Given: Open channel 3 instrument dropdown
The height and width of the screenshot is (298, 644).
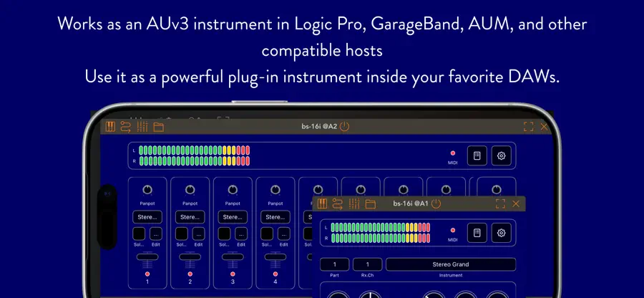Looking at the screenshot, I should point(233,217).
